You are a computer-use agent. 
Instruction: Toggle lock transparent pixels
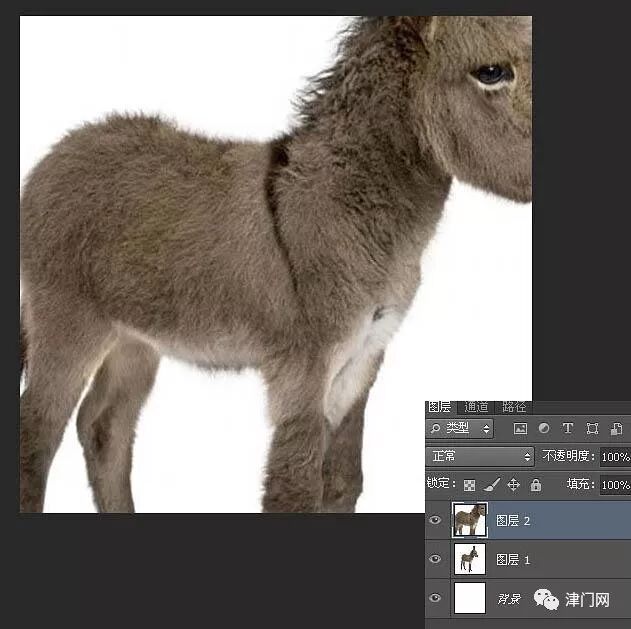(469, 485)
